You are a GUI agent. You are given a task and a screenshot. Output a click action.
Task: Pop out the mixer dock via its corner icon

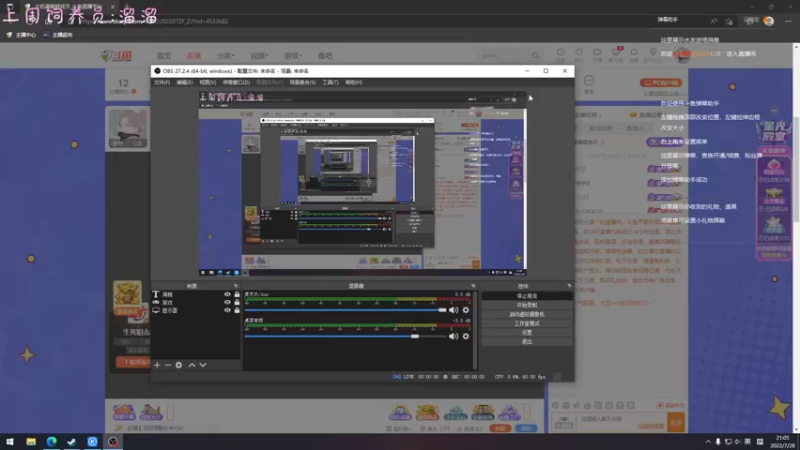pyautogui.click(x=473, y=286)
